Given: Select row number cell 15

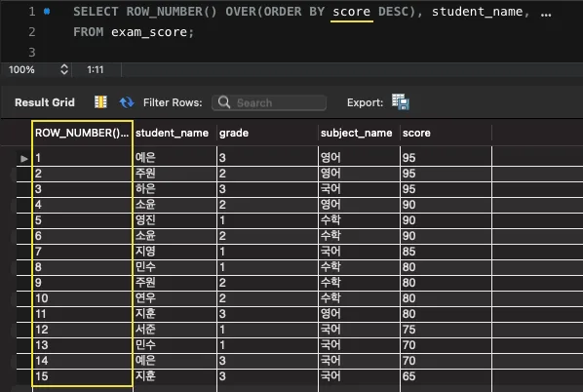Looking at the screenshot, I should 82,376.
